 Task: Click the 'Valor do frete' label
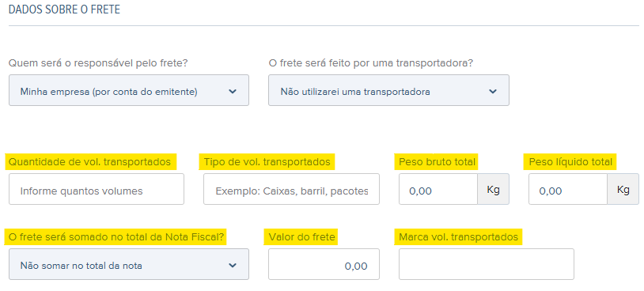coord(302,236)
